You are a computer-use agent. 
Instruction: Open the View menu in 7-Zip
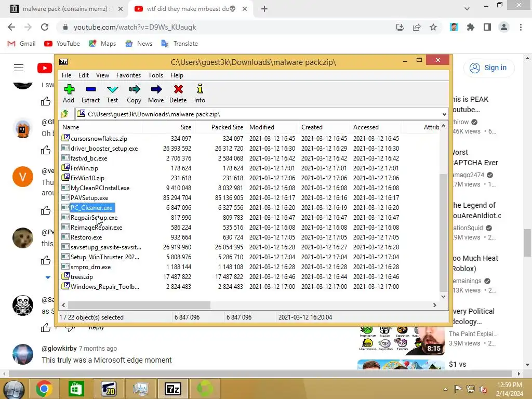[x=102, y=75]
